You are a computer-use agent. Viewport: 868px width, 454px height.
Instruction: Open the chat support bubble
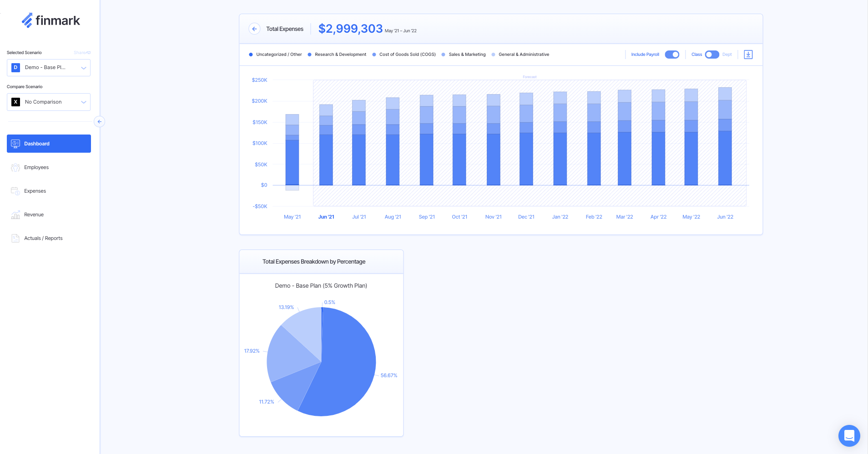(849, 435)
